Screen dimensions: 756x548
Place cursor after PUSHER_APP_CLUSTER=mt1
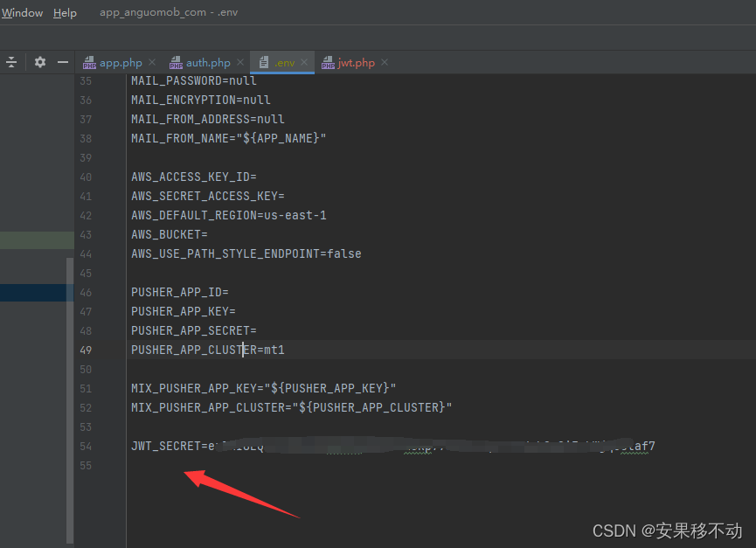pos(287,350)
